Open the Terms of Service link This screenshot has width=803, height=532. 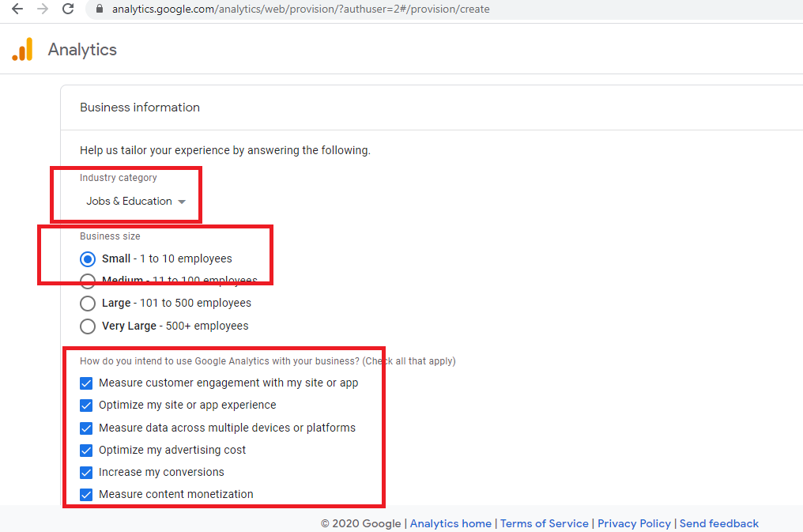[545, 523]
